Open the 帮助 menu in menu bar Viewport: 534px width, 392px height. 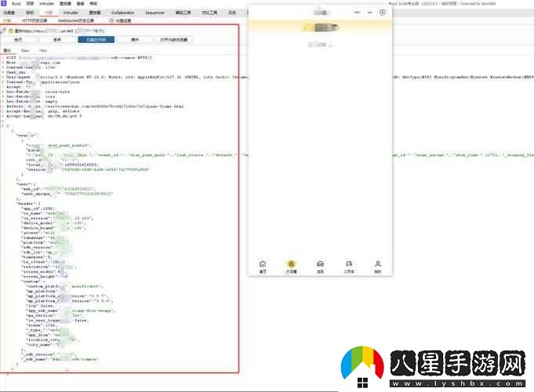pos(93,3)
